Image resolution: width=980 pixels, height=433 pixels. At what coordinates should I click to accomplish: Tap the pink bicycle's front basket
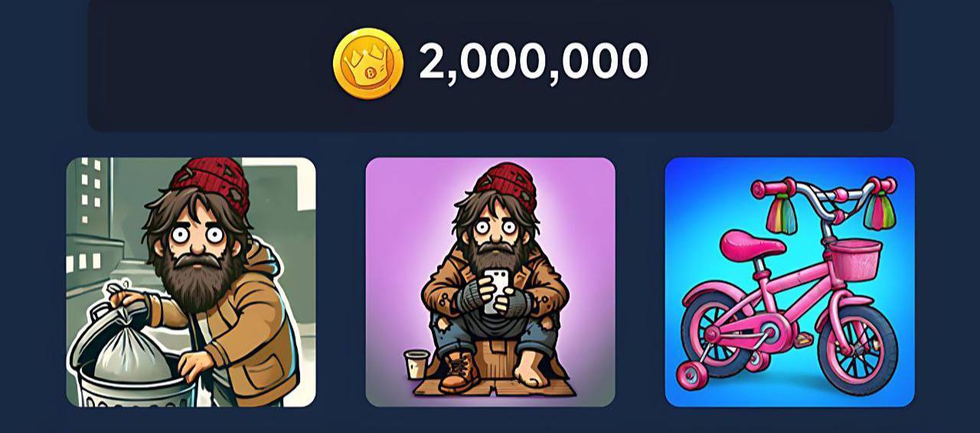click(x=854, y=260)
